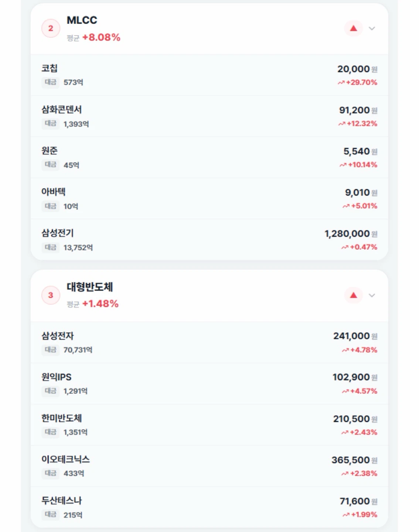This screenshot has width=419, height=532.
Task: Collapse the 대형반도체 group with its chevron
Action: [x=372, y=295]
